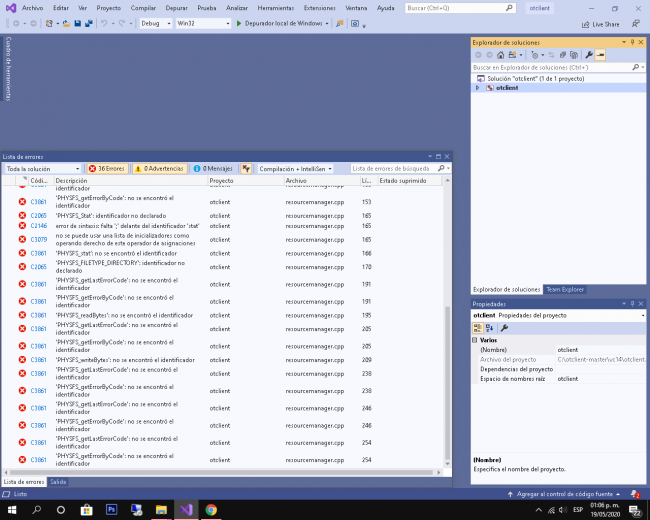This screenshot has height=520, width=650.
Task: Toggle the 36 Errores filter
Action: (107, 169)
